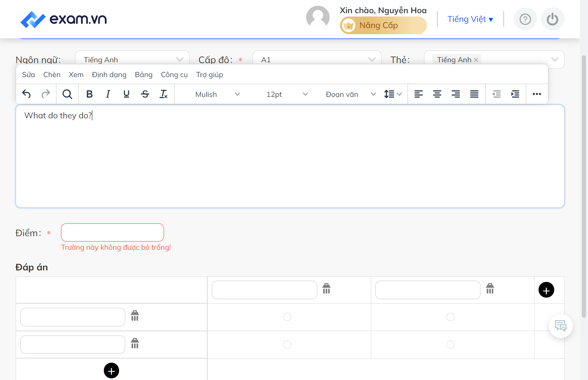Toggle underline formatting

click(x=127, y=94)
